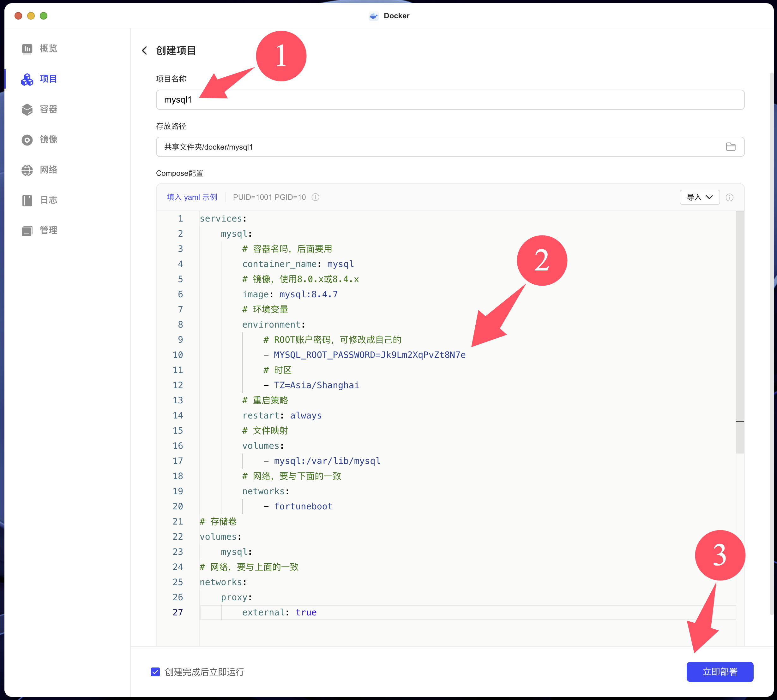The height and width of the screenshot is (700, 777).
Task: Click the info icon next to 导入
Action: click(729, 197)
